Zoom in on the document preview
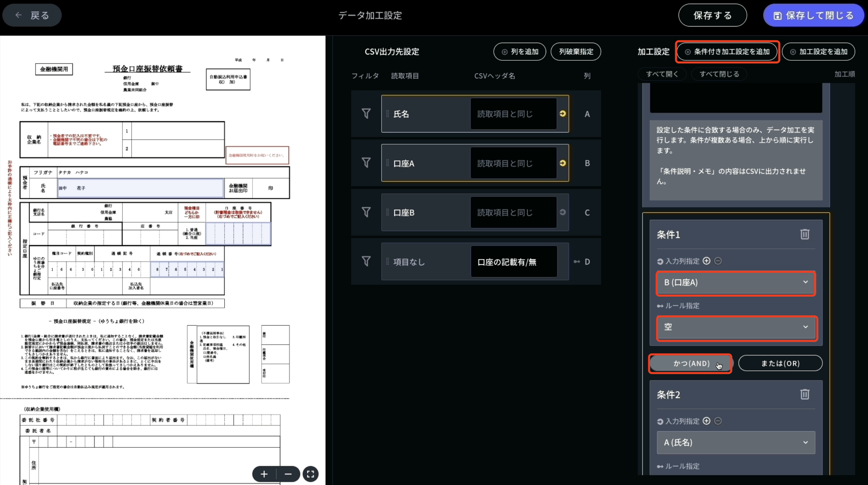The width and height of the screenshot is (868, 485). point(264,474)
